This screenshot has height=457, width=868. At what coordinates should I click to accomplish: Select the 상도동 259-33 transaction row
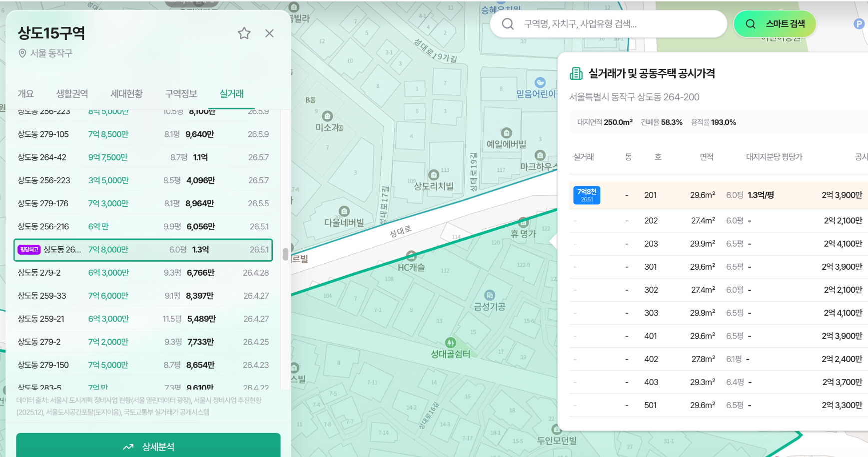143,296
